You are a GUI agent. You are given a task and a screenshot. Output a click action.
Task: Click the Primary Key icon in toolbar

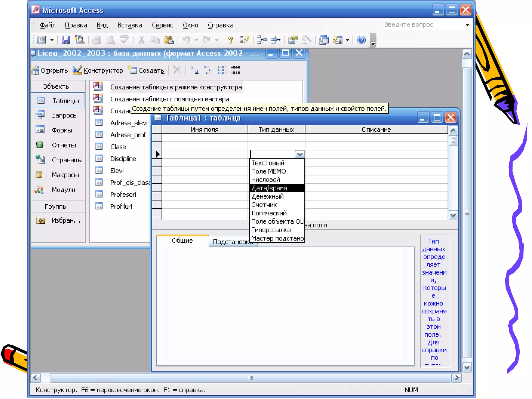[230, 40]
